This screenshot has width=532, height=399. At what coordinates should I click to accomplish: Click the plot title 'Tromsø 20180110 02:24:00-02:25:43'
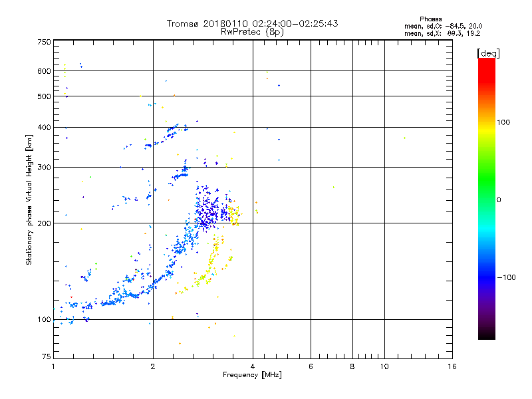252,23
